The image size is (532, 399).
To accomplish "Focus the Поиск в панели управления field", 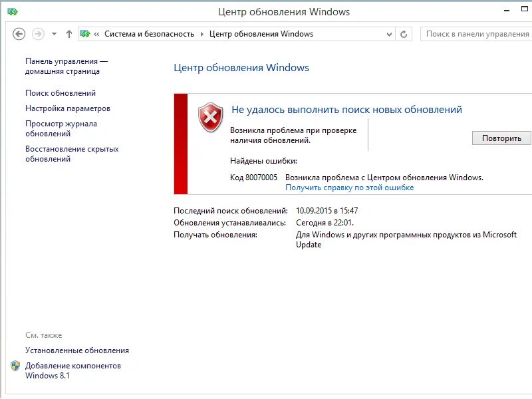I will (x=476, y=34).
